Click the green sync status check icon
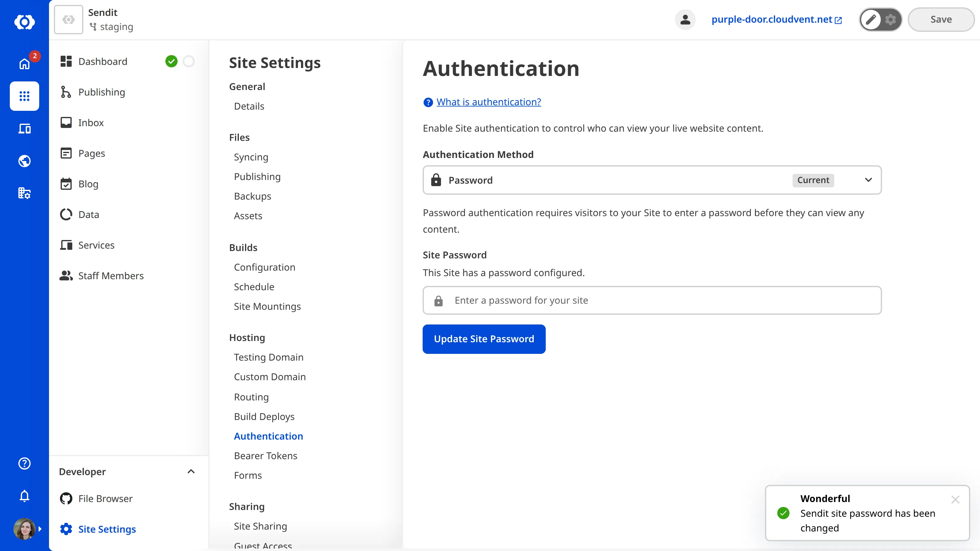 (x=171, y=61)
